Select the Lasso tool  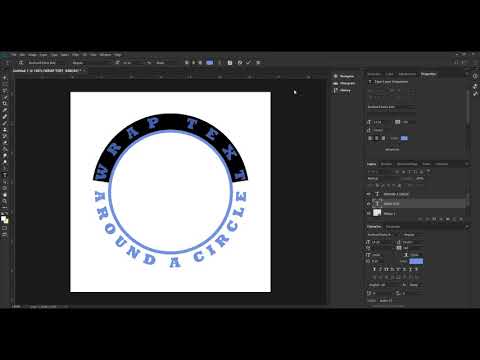[x=5, y=90]
